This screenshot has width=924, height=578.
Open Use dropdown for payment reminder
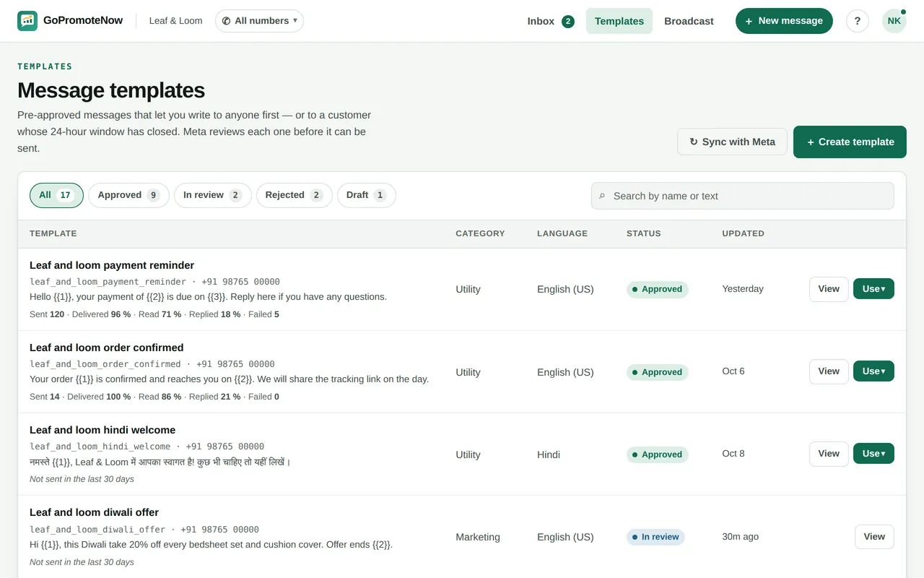(873, 289)
